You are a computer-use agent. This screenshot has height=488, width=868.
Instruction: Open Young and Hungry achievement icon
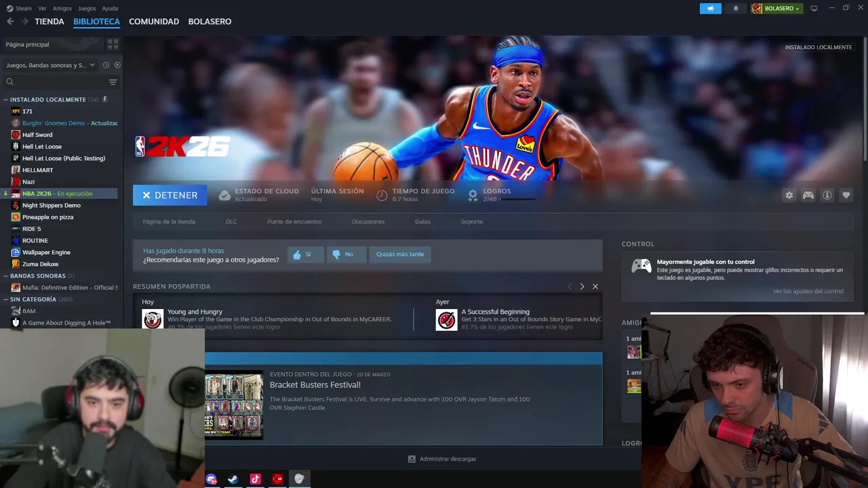153,319
